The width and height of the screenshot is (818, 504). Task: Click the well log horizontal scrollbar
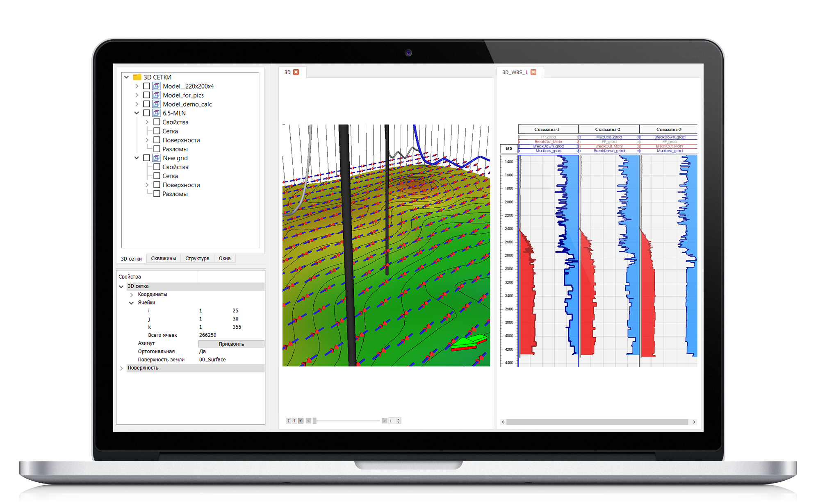[x=597, y=422]
